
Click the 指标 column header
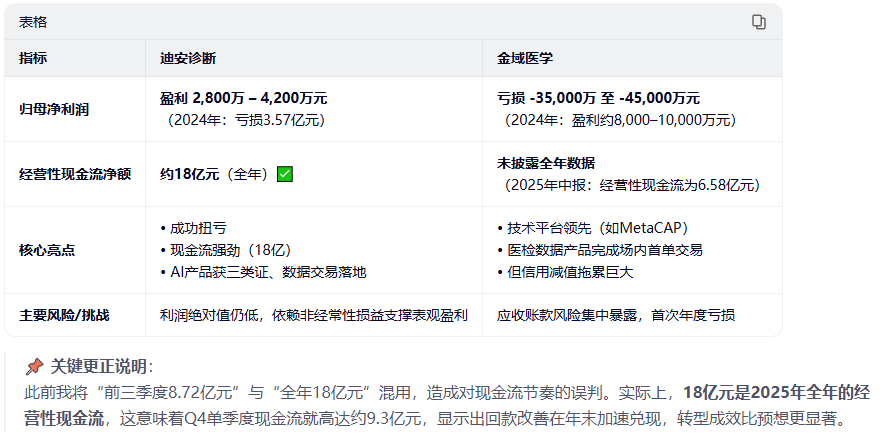coord(33,58)
